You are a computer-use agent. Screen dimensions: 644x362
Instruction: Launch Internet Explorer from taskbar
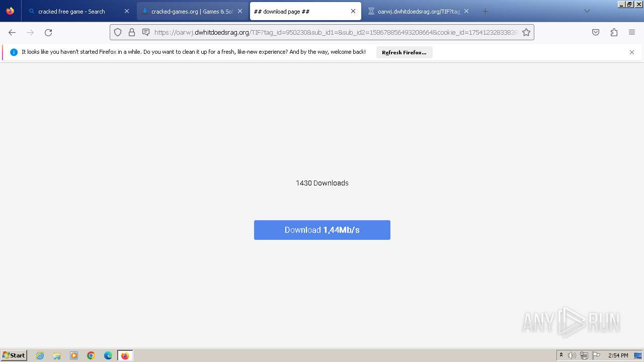[40, 355]
